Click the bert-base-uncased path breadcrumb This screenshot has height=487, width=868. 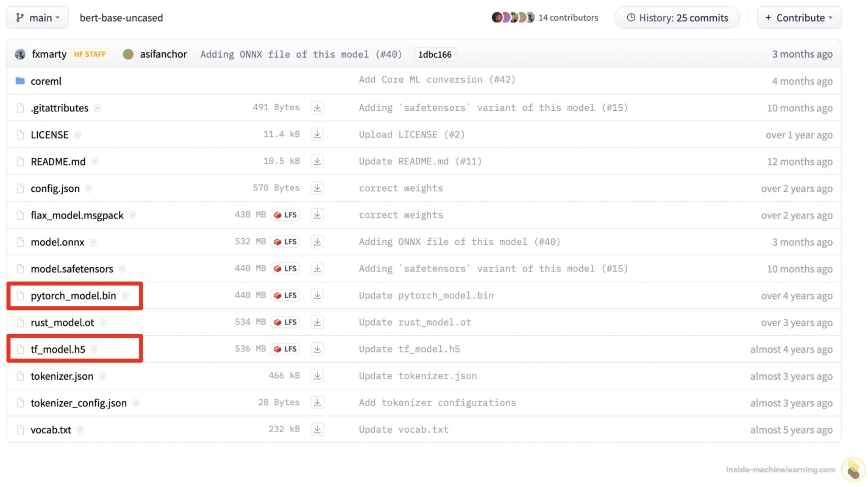pos(121,18)
